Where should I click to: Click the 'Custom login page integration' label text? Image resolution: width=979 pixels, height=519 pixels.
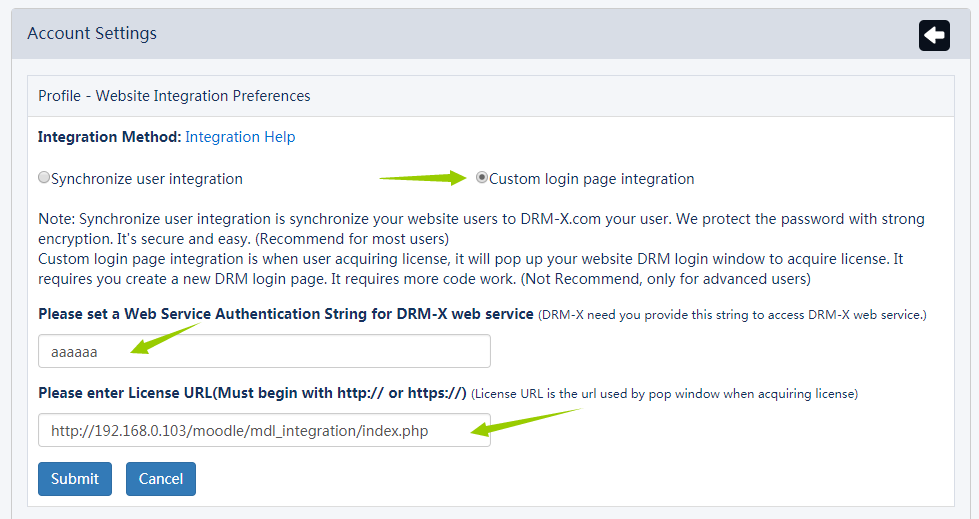[x=591, y=179]
